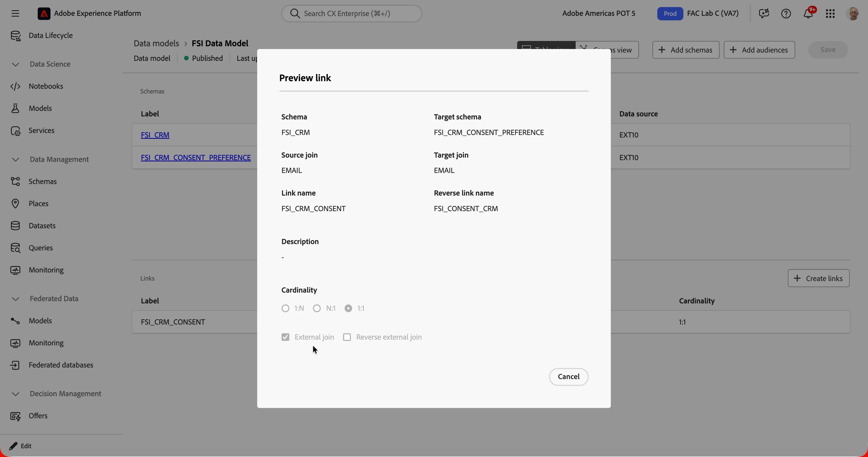Open the app switcher grid icon
The image size is (868, 457).
[x=830, y=14]
